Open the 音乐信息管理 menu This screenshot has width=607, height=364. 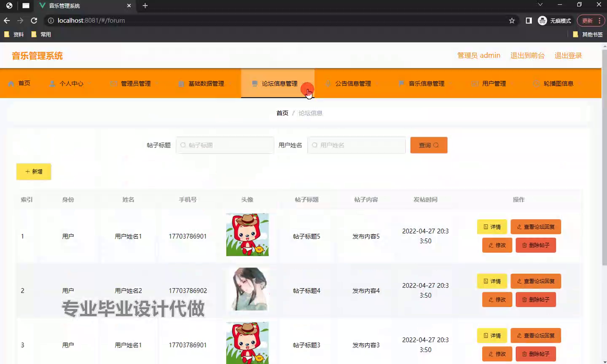pyautogui.click(x=424, y=83)
